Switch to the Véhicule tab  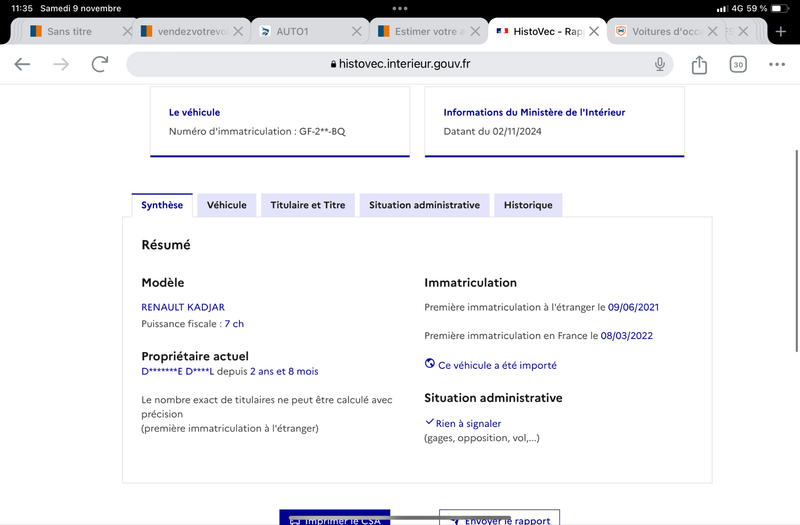click(227, 205)
